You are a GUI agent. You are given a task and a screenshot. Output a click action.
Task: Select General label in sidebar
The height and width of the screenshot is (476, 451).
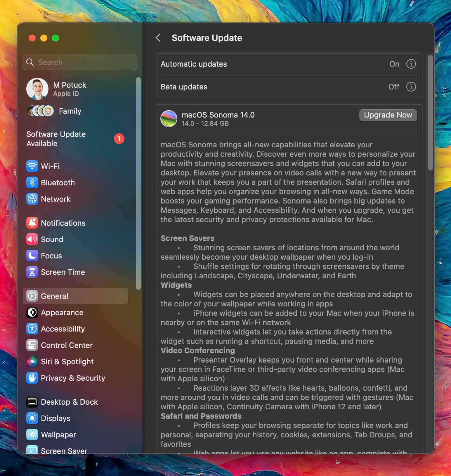coord(54,296)
